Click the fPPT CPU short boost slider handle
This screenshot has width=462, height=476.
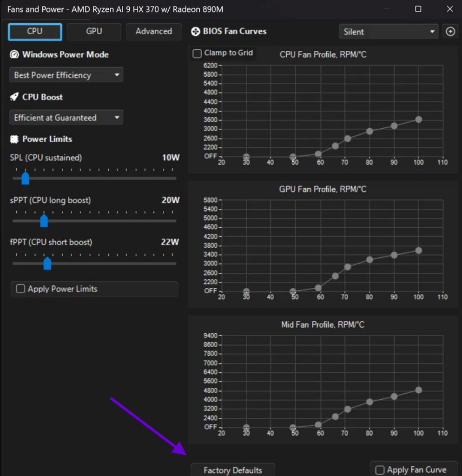[47, 263]
